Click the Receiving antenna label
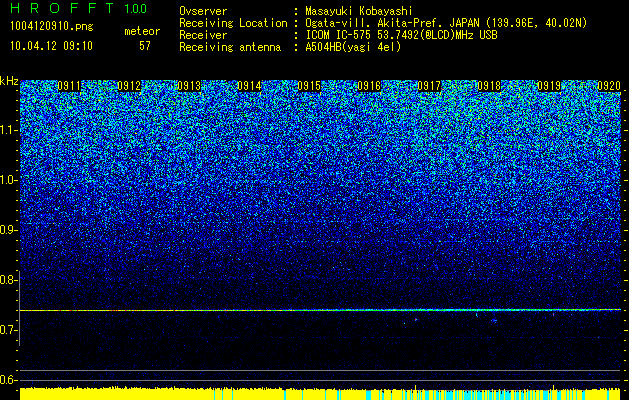629x400 pixels. (x=230, y=47)
